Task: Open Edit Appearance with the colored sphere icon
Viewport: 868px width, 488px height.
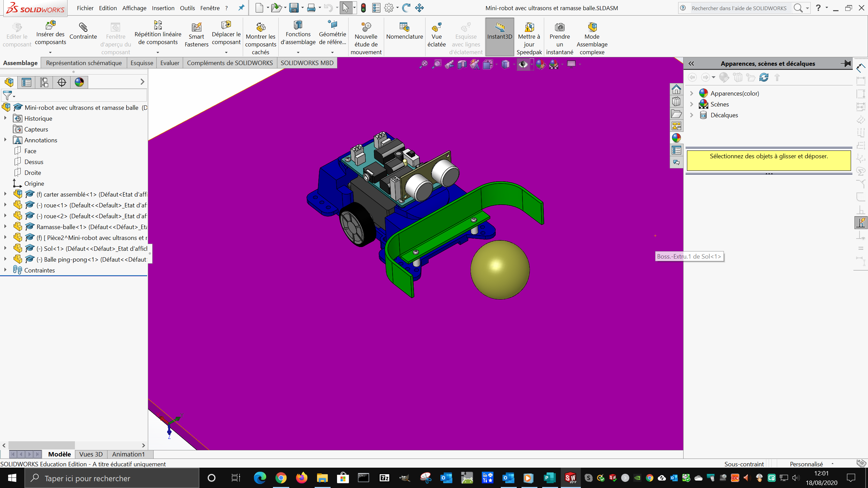Action: tap(541, 64)
